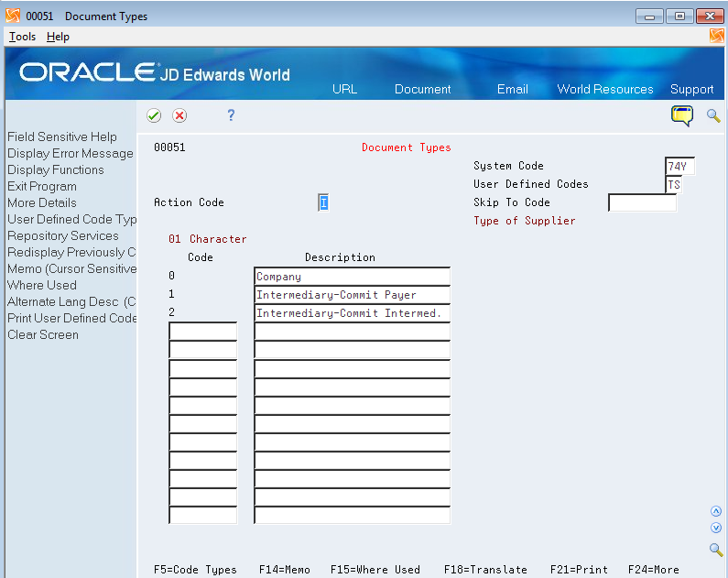Open Alternate Lang Desc option
This screenshot has height=578, width=728.
click(x=72, y=301)
